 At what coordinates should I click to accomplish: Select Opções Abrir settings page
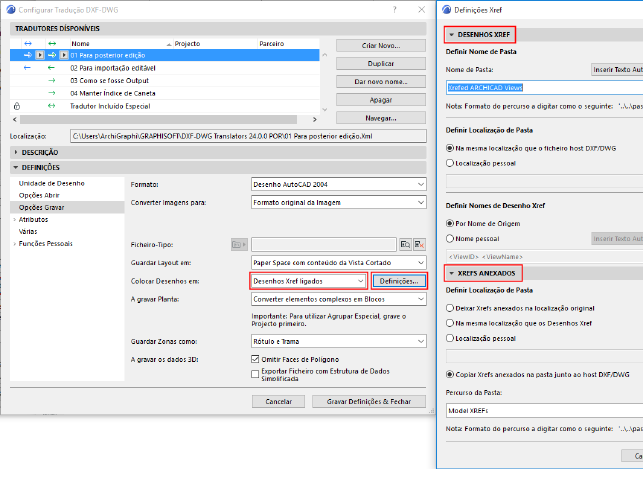tap(39, 195)
